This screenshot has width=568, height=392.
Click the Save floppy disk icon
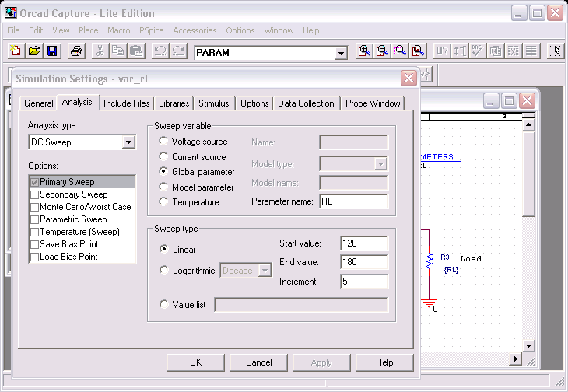point(52,51)
